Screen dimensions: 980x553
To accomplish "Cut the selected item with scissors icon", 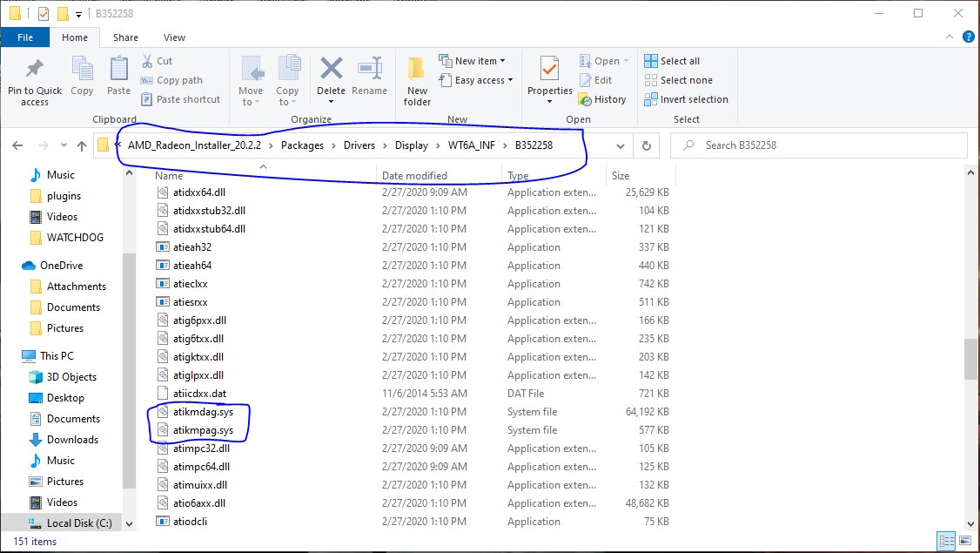I will click(157, 61).
